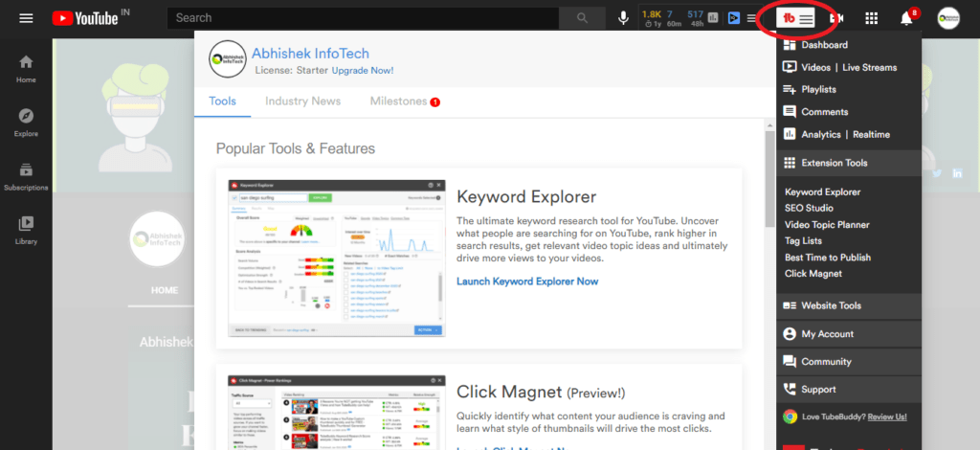Screen dimensions: 980x450
Task: Open Best Time to Publish tool
Action: click(828, 257)
